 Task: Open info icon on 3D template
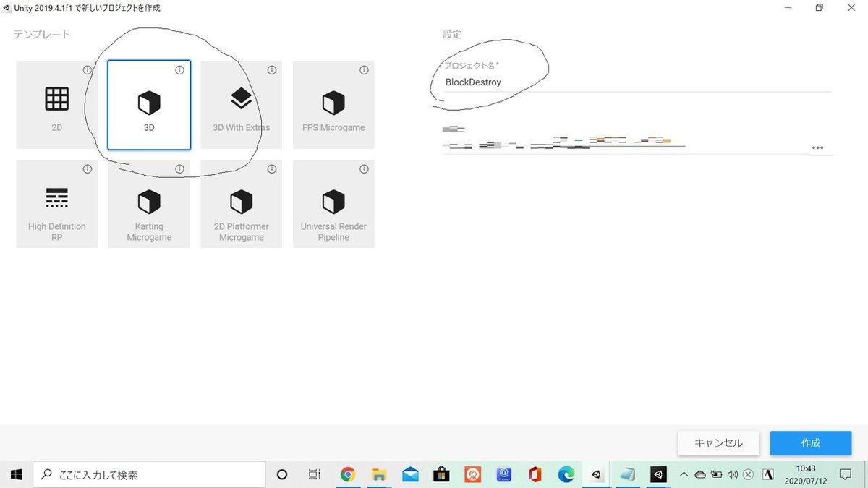179,70
